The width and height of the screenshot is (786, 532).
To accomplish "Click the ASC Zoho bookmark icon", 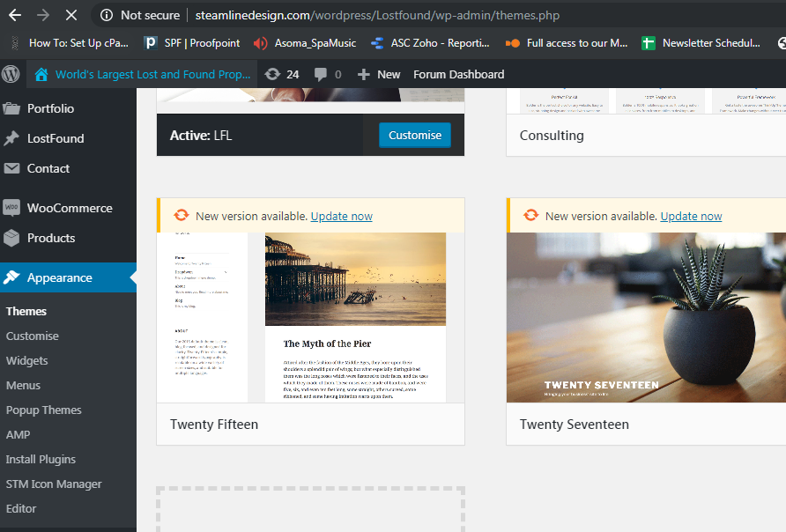I will coord(377,43).
